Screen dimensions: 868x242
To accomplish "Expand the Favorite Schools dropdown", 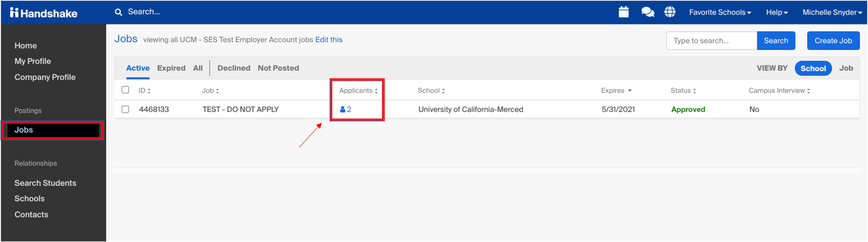I will pos(720,12).
